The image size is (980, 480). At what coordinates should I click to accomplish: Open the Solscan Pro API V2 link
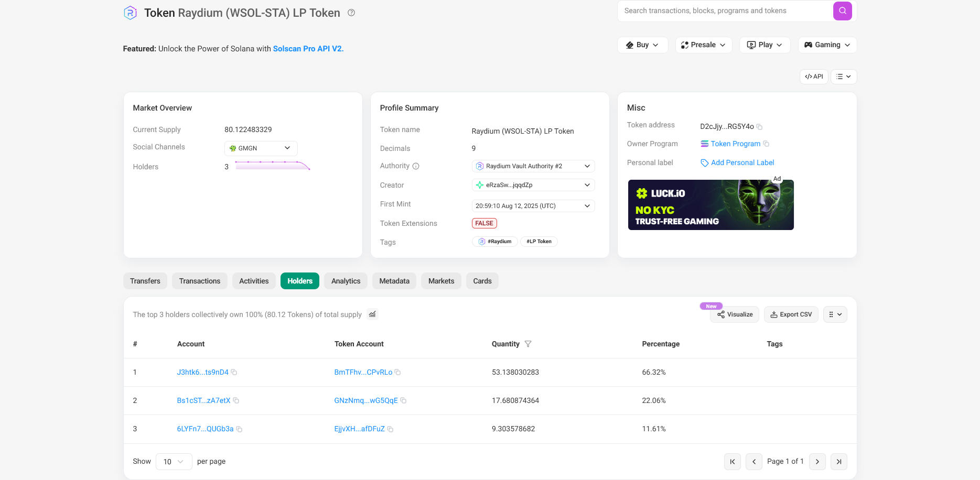click(307, 48)
